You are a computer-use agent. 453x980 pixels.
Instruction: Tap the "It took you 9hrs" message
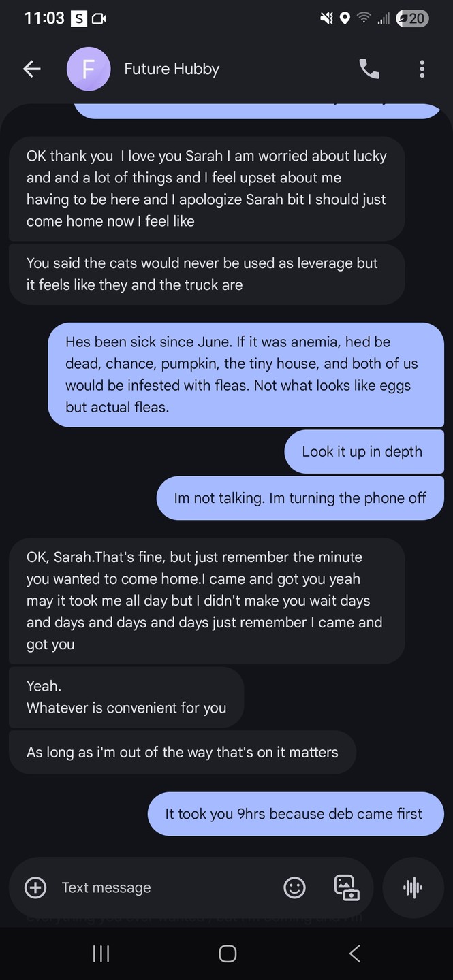coord(294,814)
